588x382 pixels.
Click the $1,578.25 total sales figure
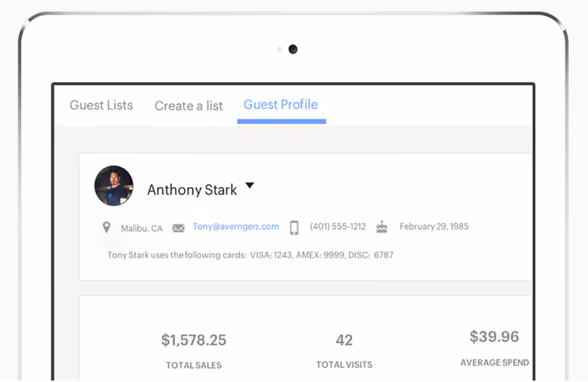click(194, 340)
